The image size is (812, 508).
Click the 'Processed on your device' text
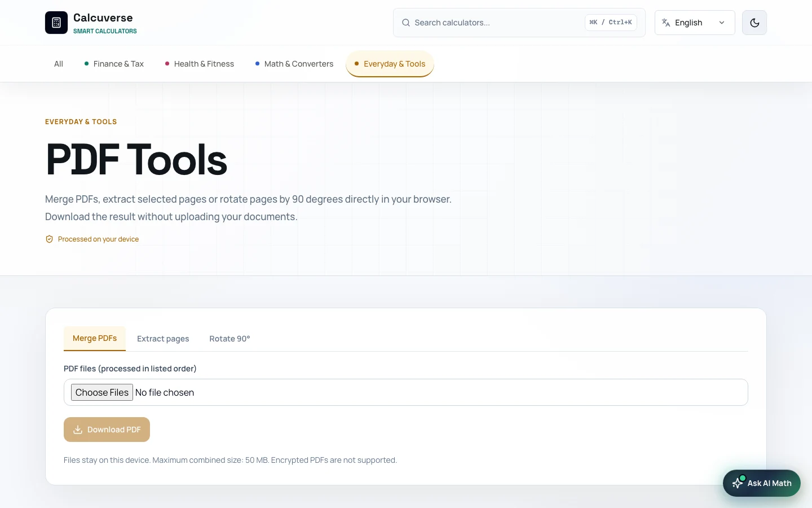click(98, 239)
